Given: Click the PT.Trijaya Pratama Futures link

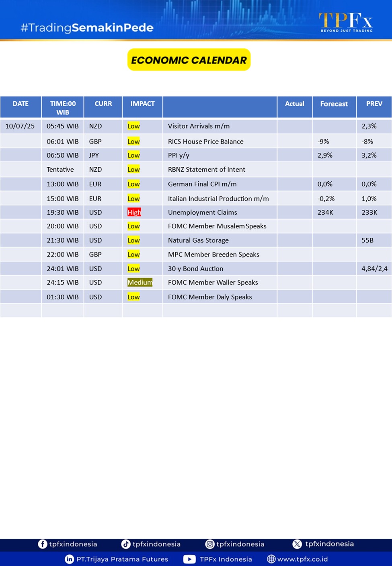Looking at the screenshot, I should pyautogui.click(x=122, y=559).
